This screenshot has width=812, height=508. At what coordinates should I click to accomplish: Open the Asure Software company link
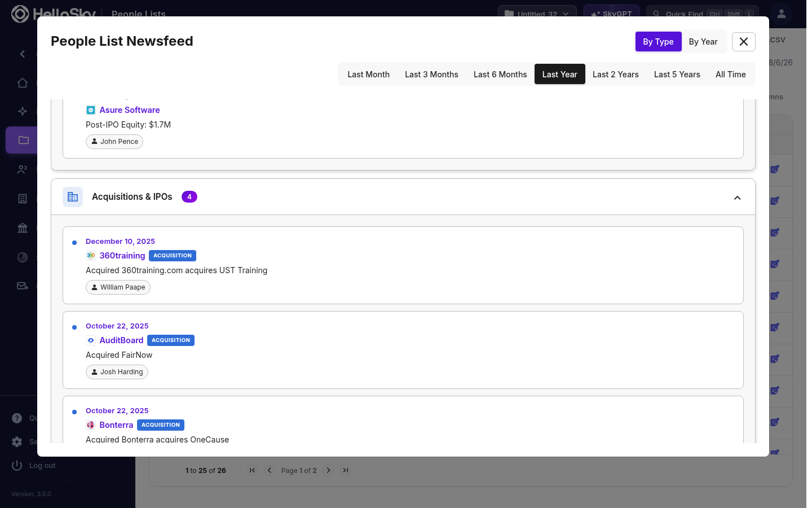pos(130,110)
